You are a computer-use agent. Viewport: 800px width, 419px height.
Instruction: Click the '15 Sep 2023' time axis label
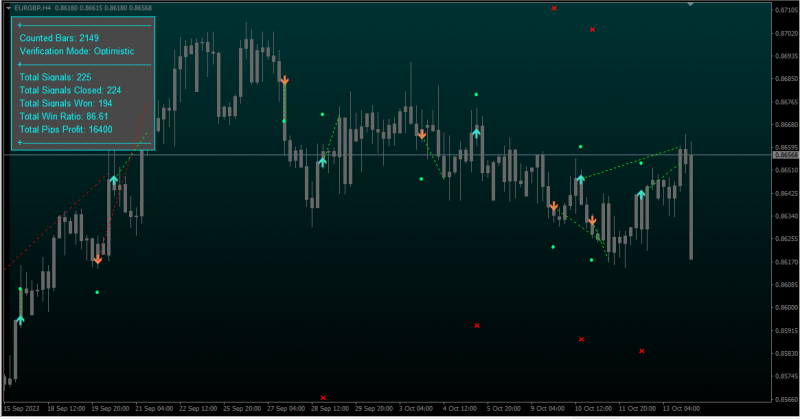pyautogui.click(x=21, y=409)
